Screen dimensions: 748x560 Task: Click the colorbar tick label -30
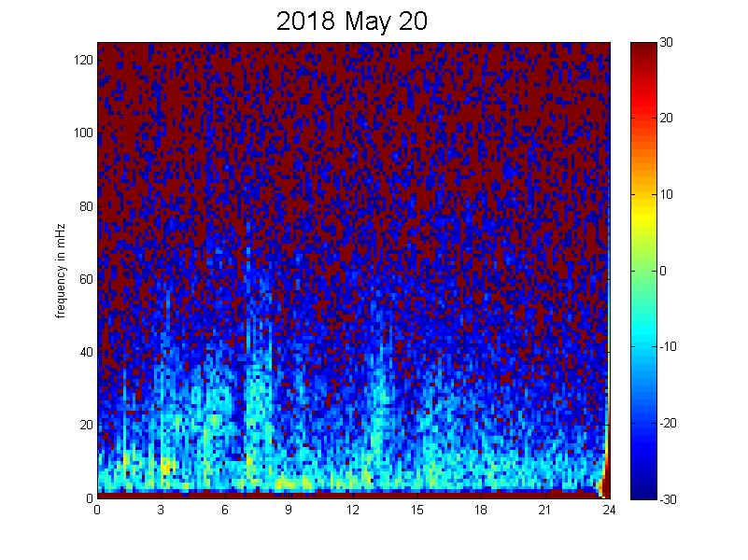669,499
